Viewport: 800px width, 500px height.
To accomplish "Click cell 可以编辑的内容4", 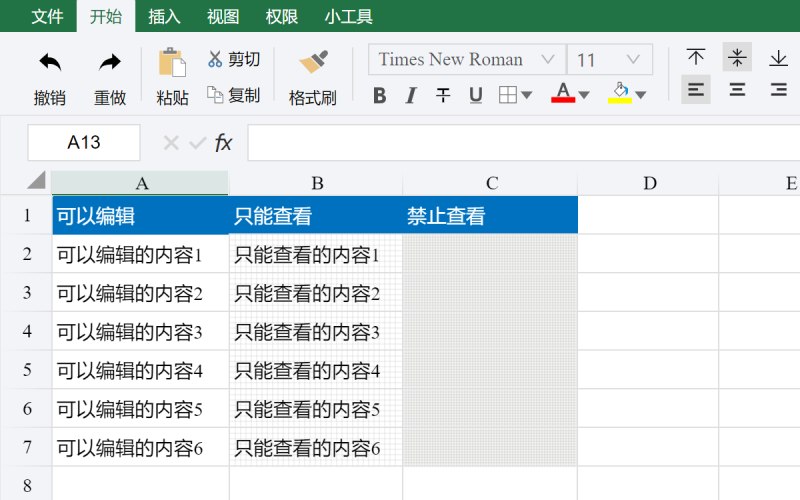I will 140,370.
